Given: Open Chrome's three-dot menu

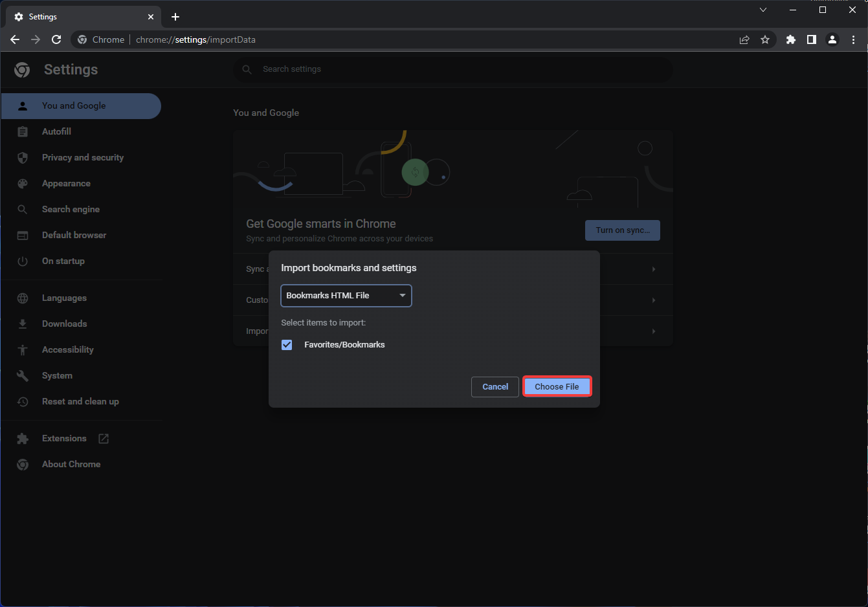Looking at the screenshot, I should [x=853, y=39].
